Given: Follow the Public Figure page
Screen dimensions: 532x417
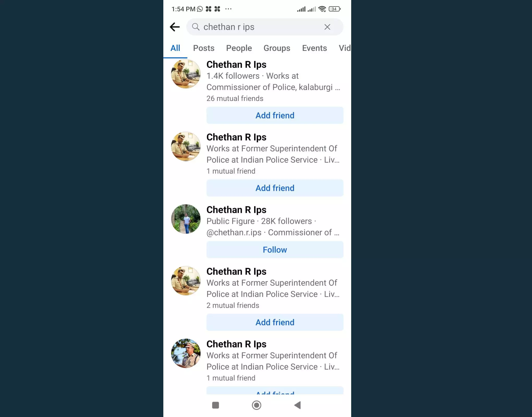Looking at the screenshot, I should (275, 250).
